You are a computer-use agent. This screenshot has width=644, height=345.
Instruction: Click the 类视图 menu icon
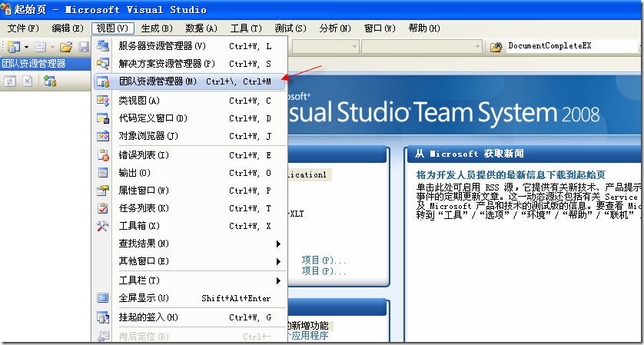coord(103,100)
